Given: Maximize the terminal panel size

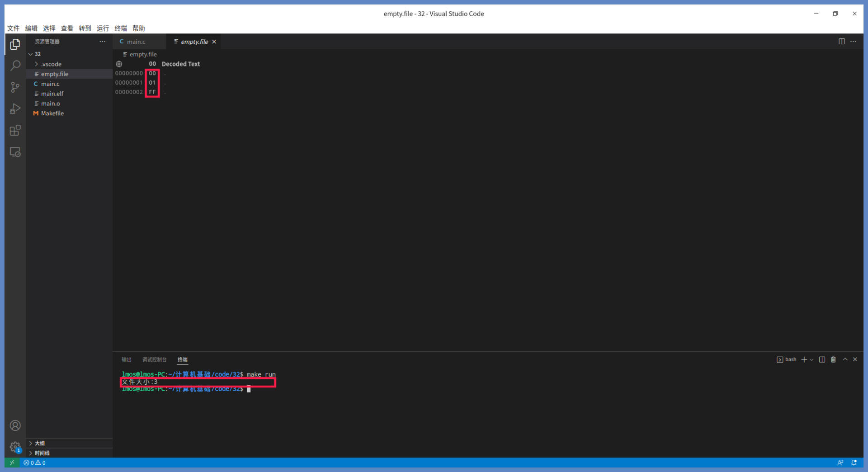Looking at the screenshot, I should 845,360.
